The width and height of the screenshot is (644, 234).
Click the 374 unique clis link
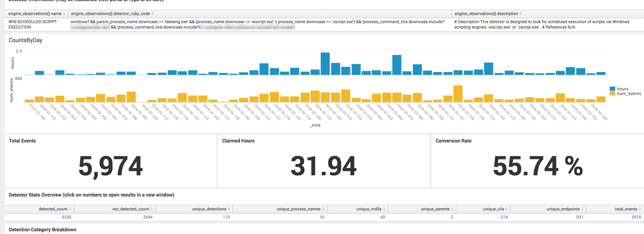[x=504, y=217]
